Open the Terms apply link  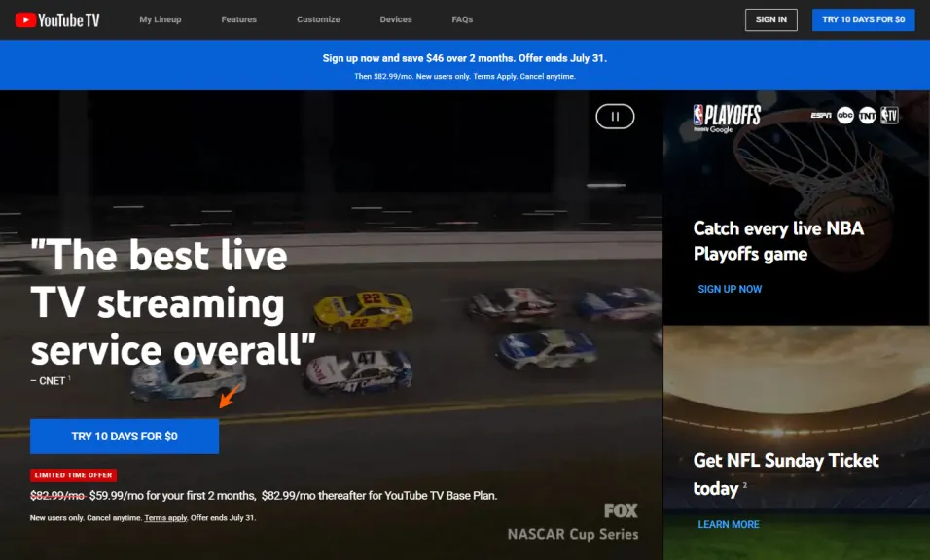(x=165, y=518)
